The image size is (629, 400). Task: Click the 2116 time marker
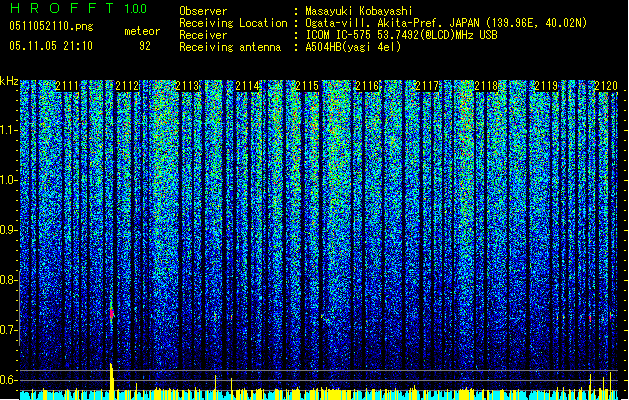367,86
